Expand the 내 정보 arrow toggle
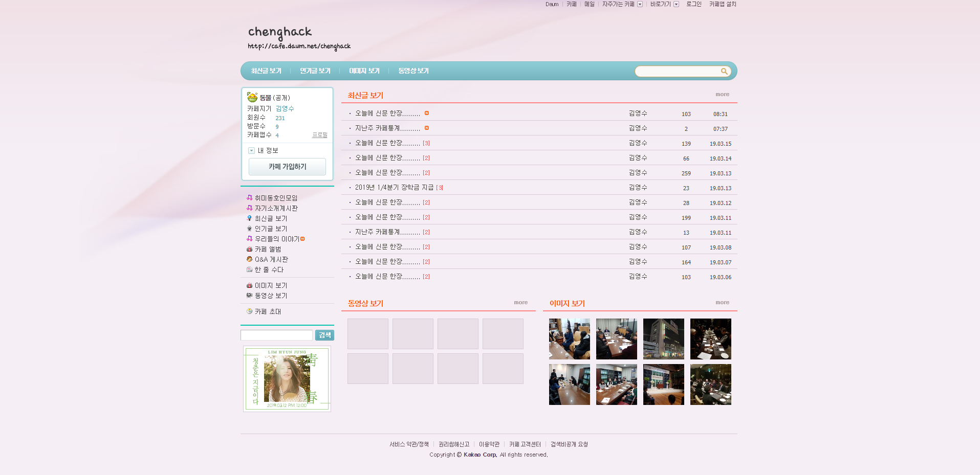Viewport: 980px width, 475px height. [251, 150]
